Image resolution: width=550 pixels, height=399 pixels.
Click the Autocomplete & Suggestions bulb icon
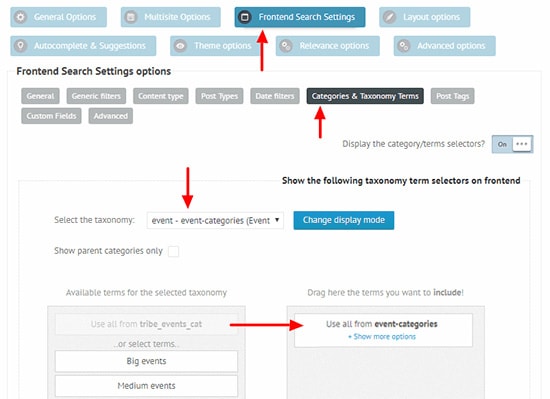click(21, 46)
